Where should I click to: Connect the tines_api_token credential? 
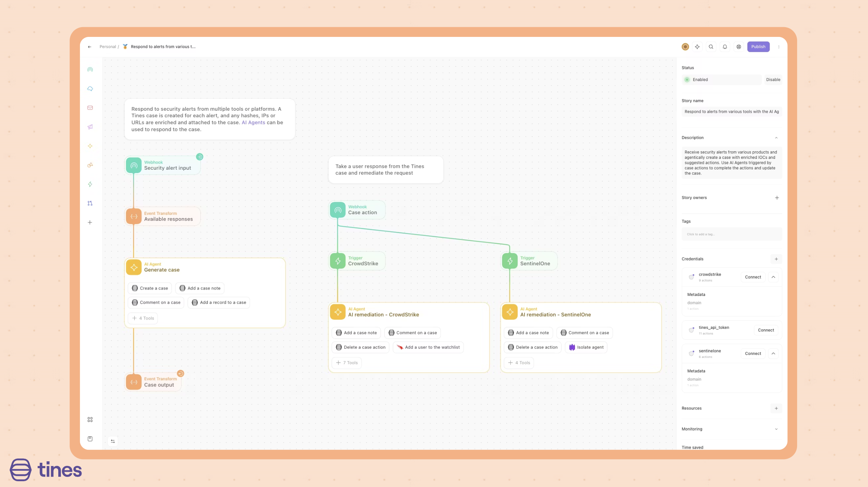pyautogui.click(x=766, y=330)
